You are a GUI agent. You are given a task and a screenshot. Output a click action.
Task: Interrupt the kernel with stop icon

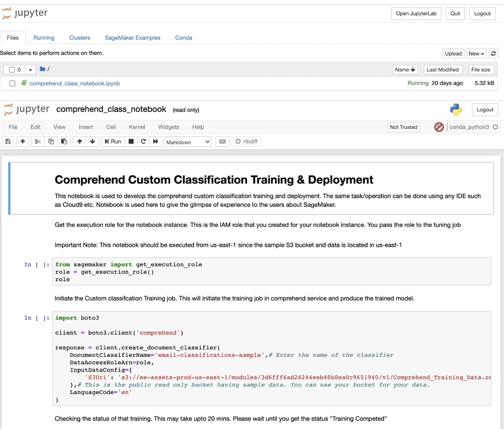coord(131,141)
